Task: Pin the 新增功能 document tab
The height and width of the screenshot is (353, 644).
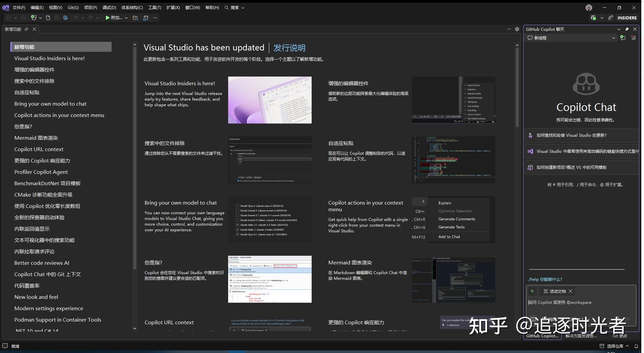Action: [x=26, y=29]
